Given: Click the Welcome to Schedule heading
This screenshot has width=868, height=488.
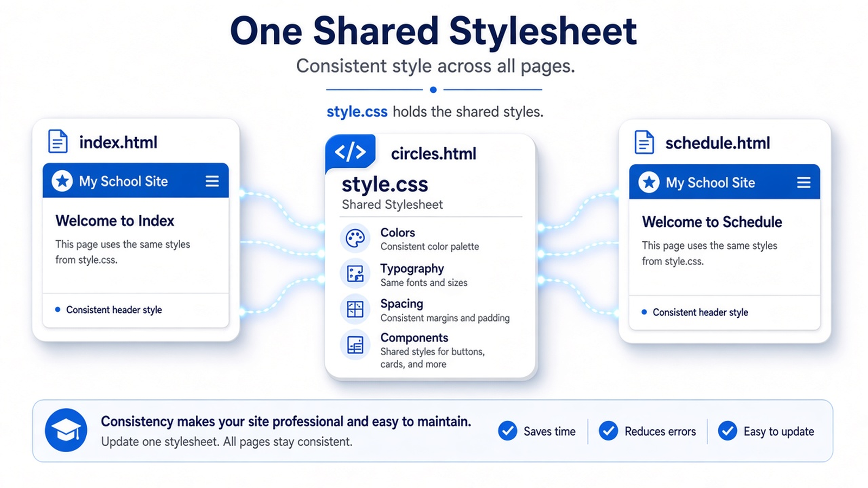Looking at the screenshot, I should 712,222.
